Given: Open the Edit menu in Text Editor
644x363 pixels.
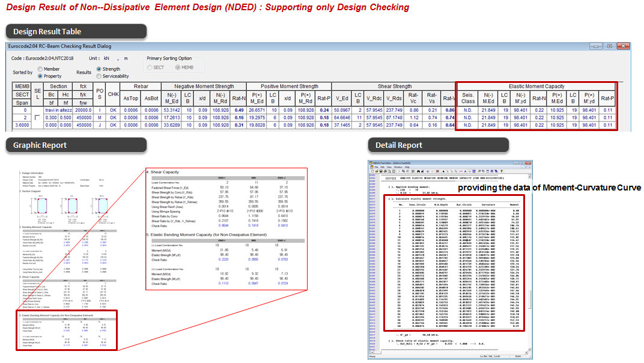Looking at the screenshot, I should click(382, 166).
